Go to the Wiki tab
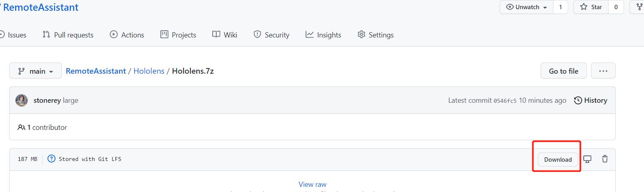This screenshot has width=644, height=192. pyautogui.click(x=225, y=35)
